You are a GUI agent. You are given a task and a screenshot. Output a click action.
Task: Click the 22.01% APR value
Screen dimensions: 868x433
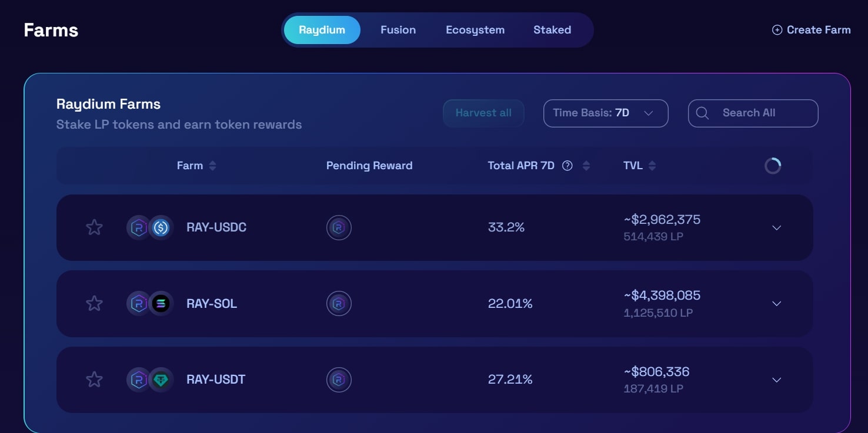coord(510,303)
